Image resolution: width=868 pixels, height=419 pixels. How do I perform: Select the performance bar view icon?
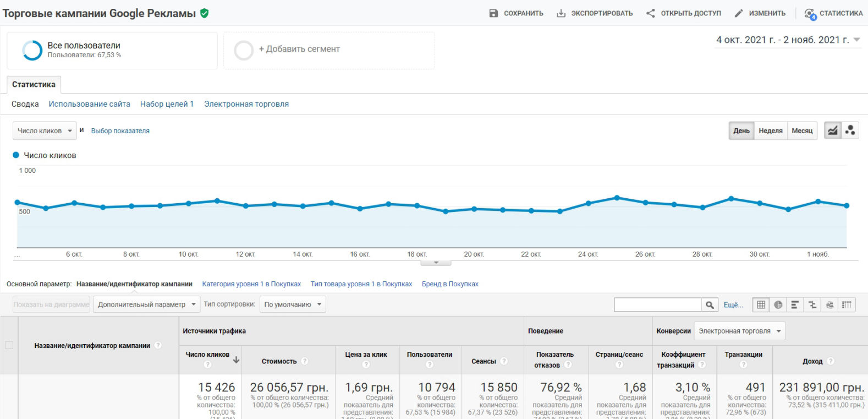click(x=795, y=304)
